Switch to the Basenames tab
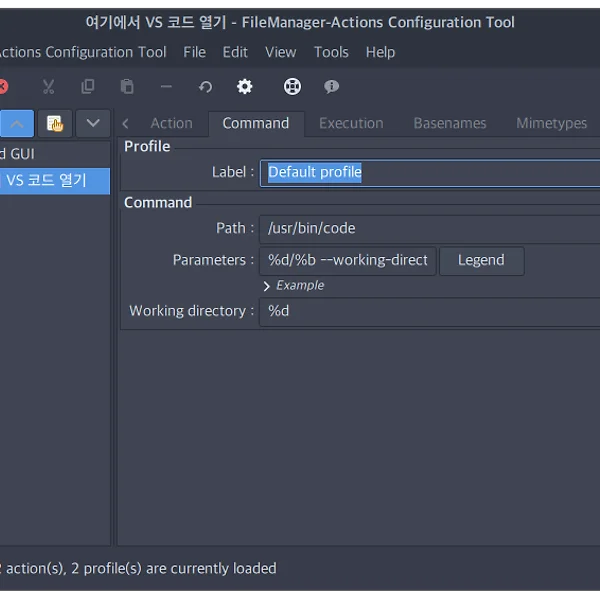Viewport: 600px width, 600px height. (450, 124)
